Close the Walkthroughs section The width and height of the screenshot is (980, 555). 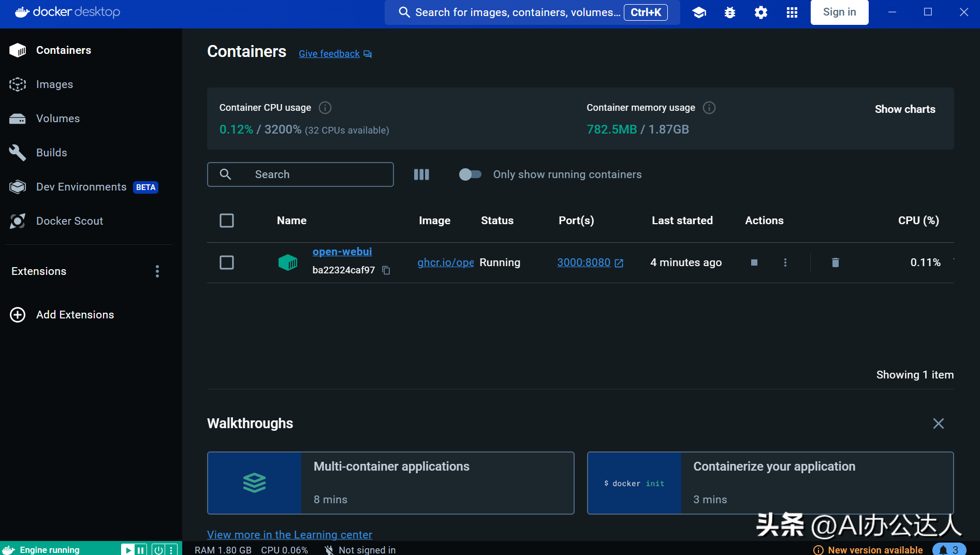pyautogui.click(x=938, y=423)
